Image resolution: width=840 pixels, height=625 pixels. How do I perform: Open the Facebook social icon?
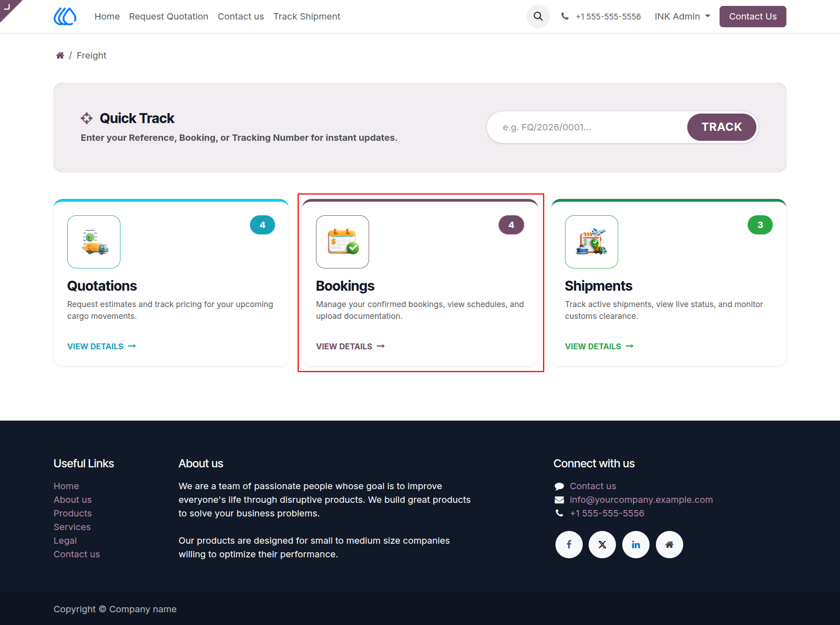coord(569,545)
